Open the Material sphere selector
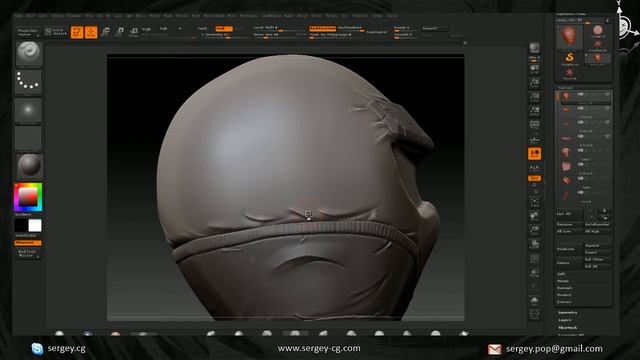The image size is (640, 360). click(x=29, y=166)
